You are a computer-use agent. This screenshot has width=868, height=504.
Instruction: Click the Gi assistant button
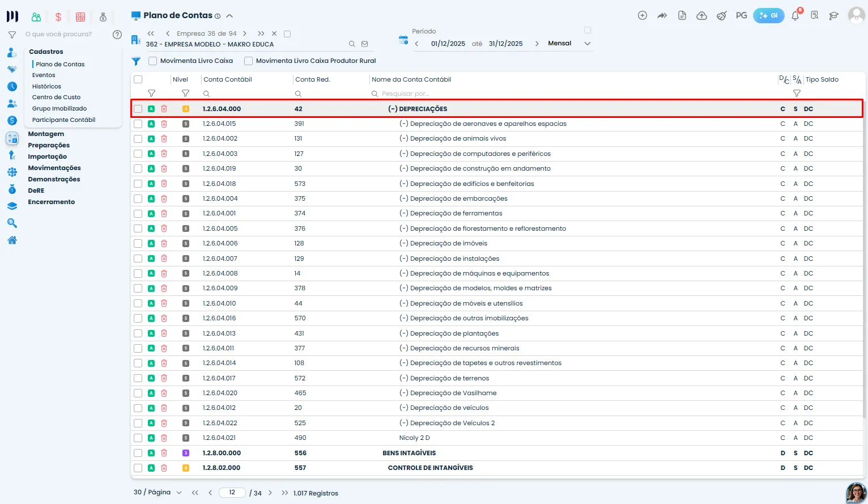(769, 16)
